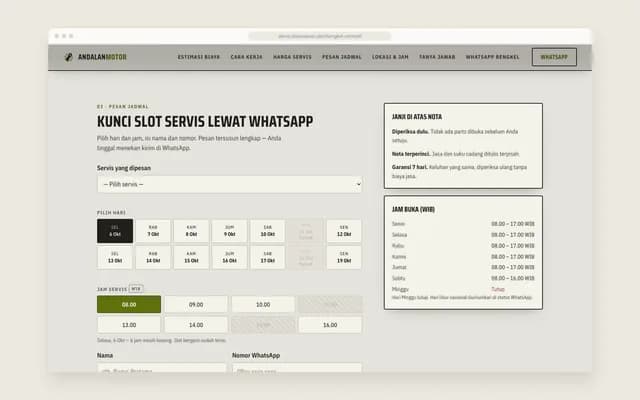Screen dimensions: 640x400
Task: Select day Sel 13 Okt
Action: [x=115, y=258]
